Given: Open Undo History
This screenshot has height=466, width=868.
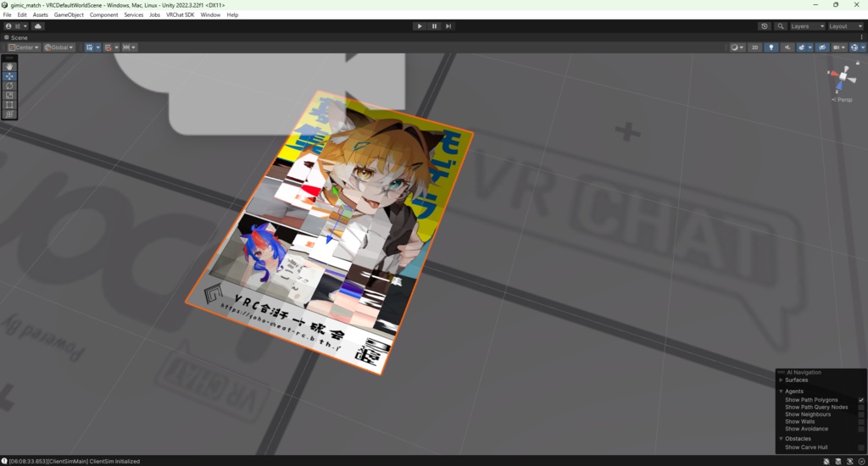Looking at the screenshot, I should 765,26.
